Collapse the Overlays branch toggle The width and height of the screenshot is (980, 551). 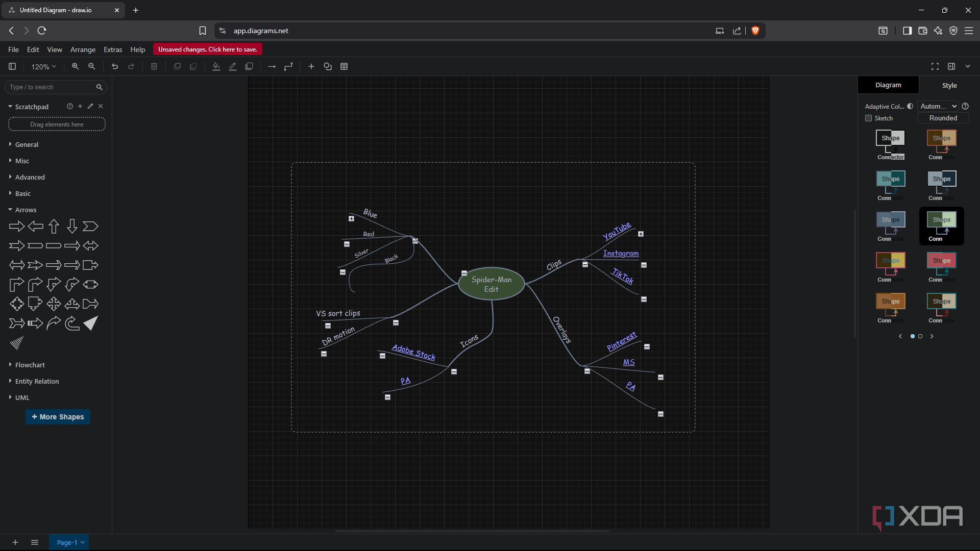point(587,371)
